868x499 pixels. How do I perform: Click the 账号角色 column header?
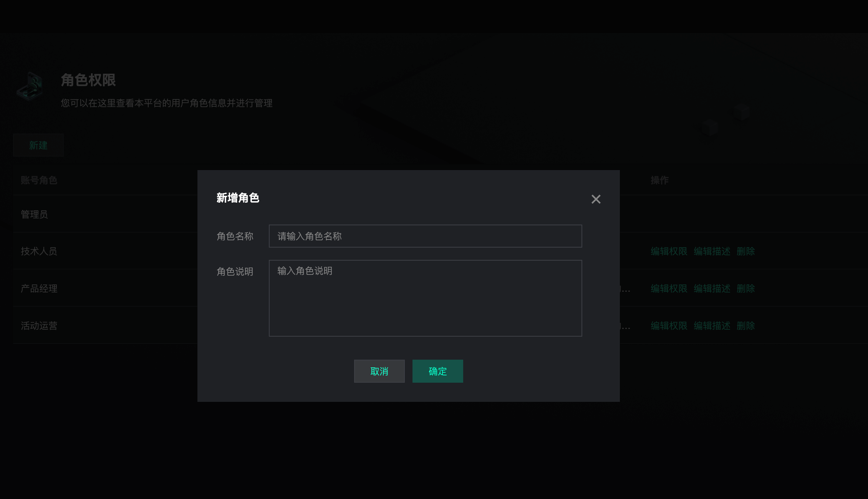[39, 180]
